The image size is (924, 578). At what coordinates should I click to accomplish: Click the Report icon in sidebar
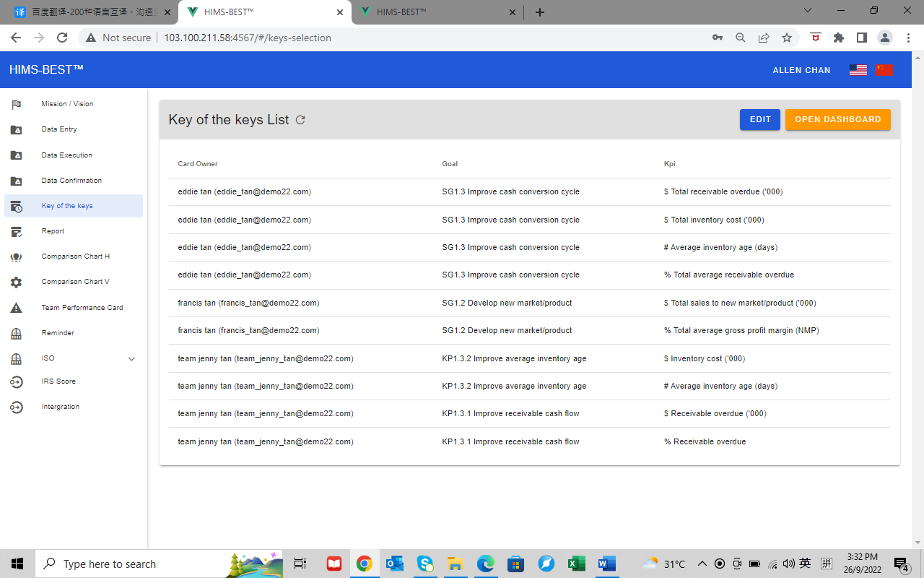coord(16,232)
